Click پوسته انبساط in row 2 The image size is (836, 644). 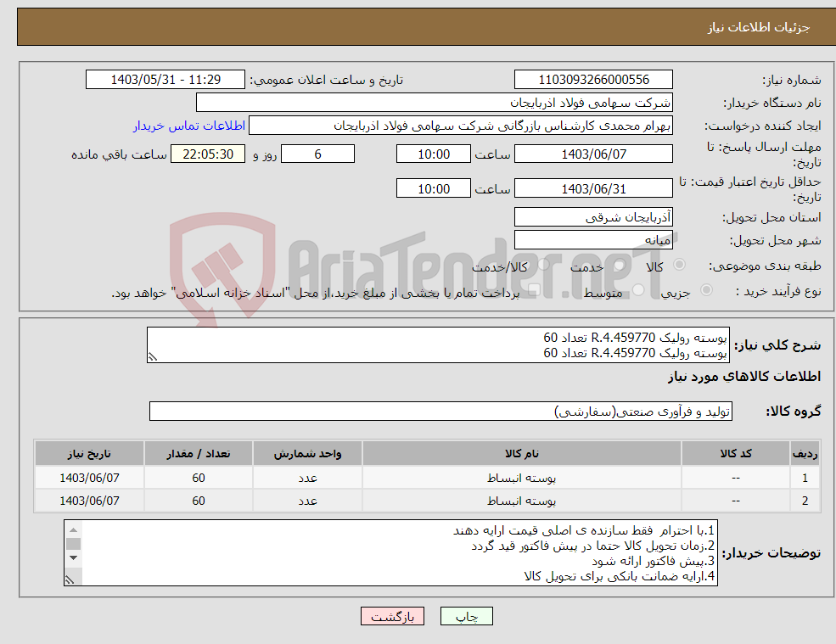pyautogui.click(x=522, y=501)
